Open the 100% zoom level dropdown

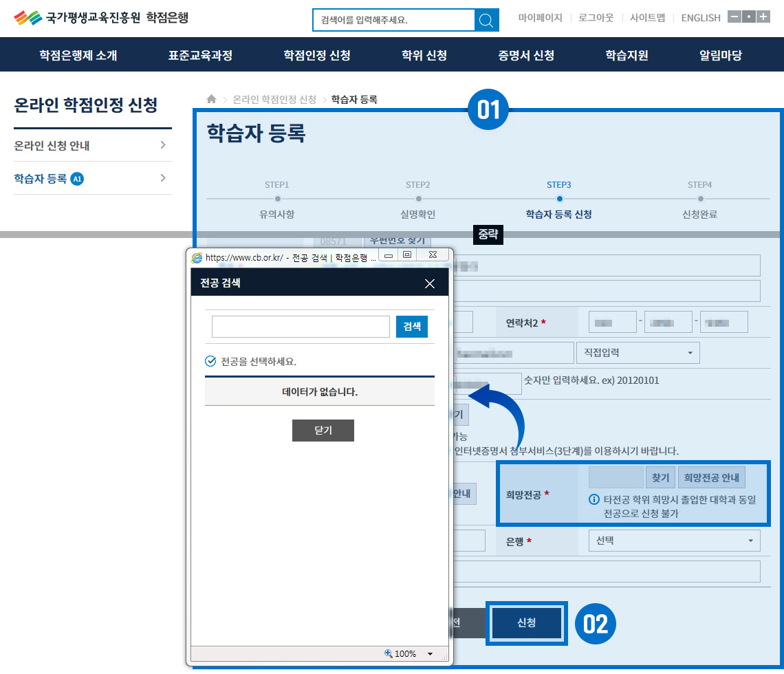click(x=431, y=654)
